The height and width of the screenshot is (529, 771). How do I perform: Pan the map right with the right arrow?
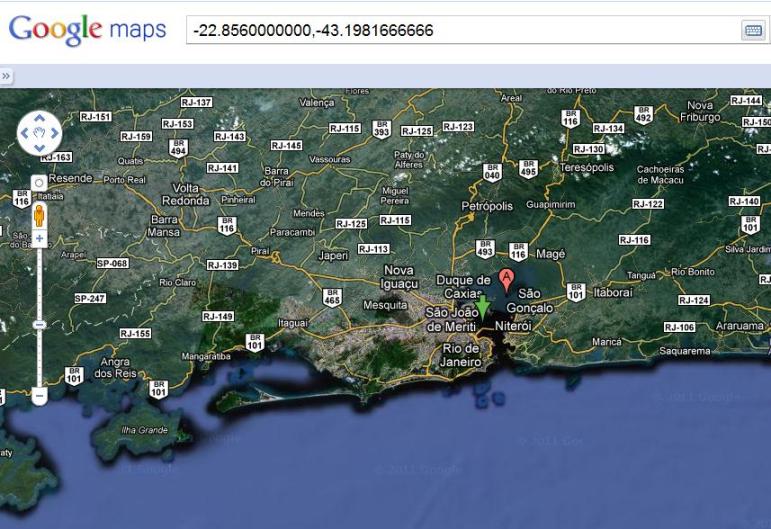[55, 133]
